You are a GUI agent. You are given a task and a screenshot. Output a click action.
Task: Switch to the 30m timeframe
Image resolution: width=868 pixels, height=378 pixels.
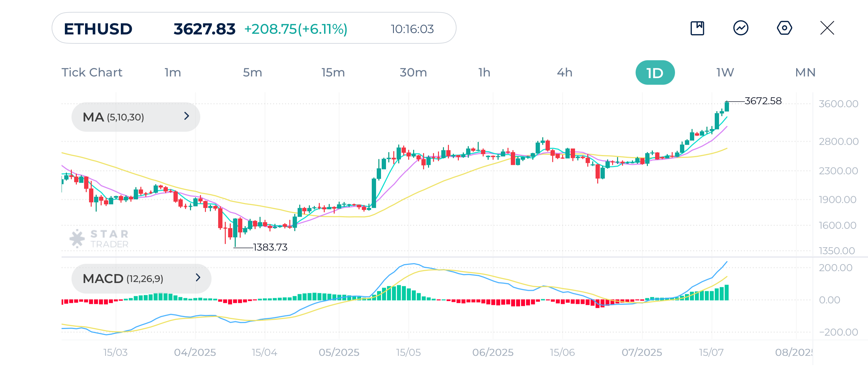[x=414, y=72]
